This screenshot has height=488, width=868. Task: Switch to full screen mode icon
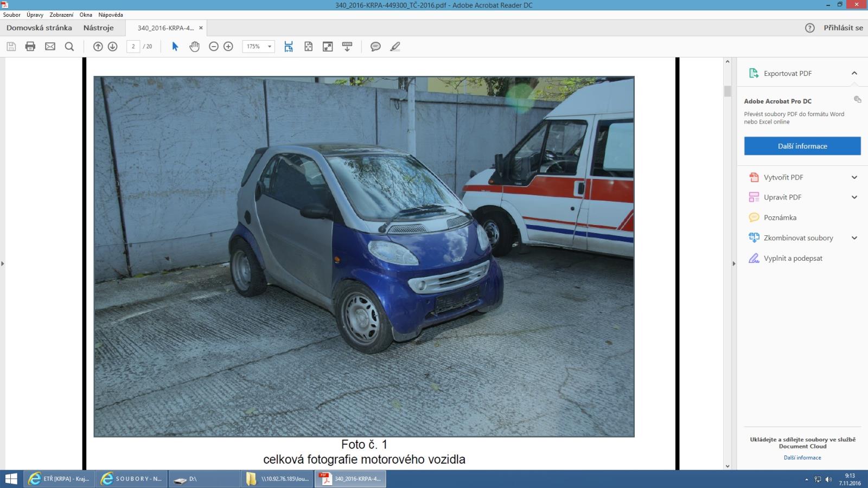tap(328, 47)
